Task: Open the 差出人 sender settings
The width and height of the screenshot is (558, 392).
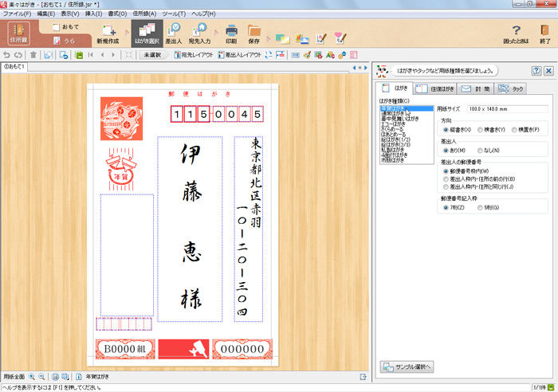Action: tap(174, 32)
